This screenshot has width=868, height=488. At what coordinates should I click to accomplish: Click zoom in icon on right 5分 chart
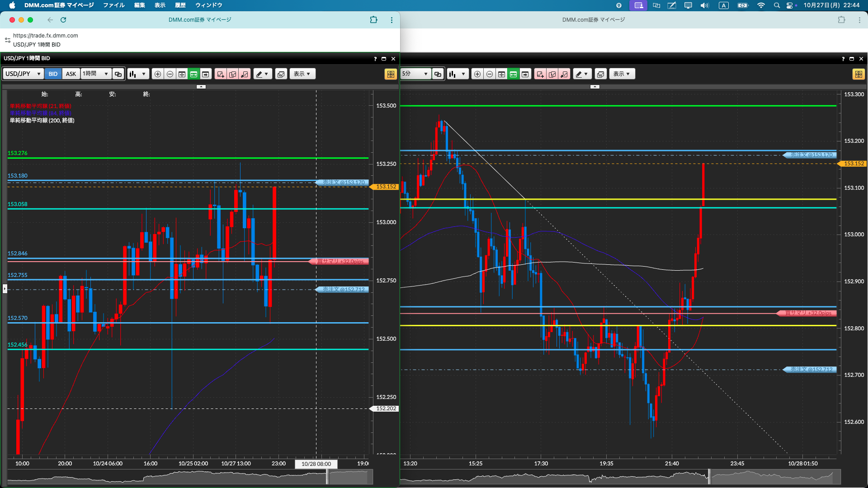click(x=477, y=74)
